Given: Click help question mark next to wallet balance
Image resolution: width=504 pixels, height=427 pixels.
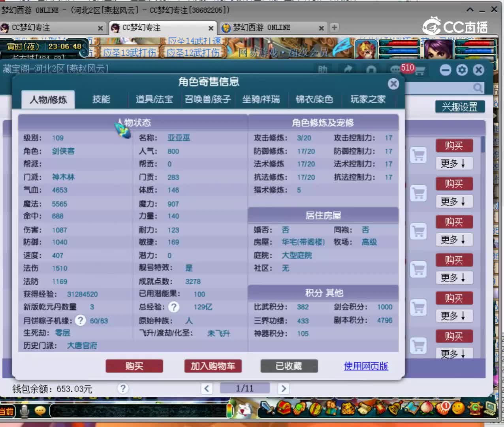Looking at the screenshot, I should coord(123,388).
